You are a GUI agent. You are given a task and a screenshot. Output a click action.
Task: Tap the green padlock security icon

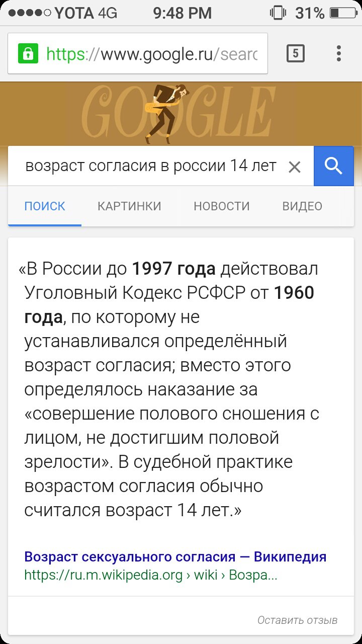click(x=29, y=53)
